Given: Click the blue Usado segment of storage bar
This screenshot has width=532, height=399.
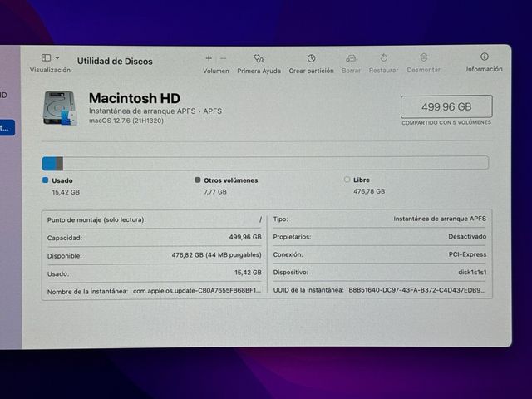Looking at the screenshot, I should pyautogui.click(x=49, y=163).
